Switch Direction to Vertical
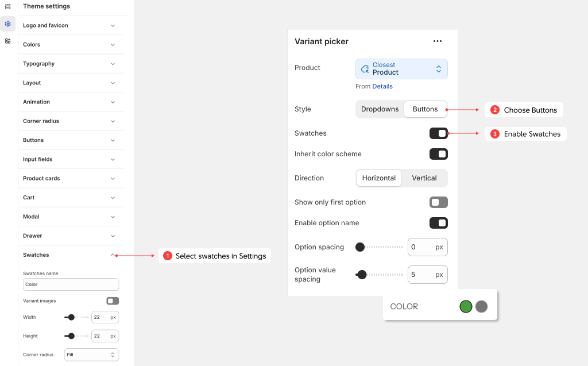 [424, 178]
